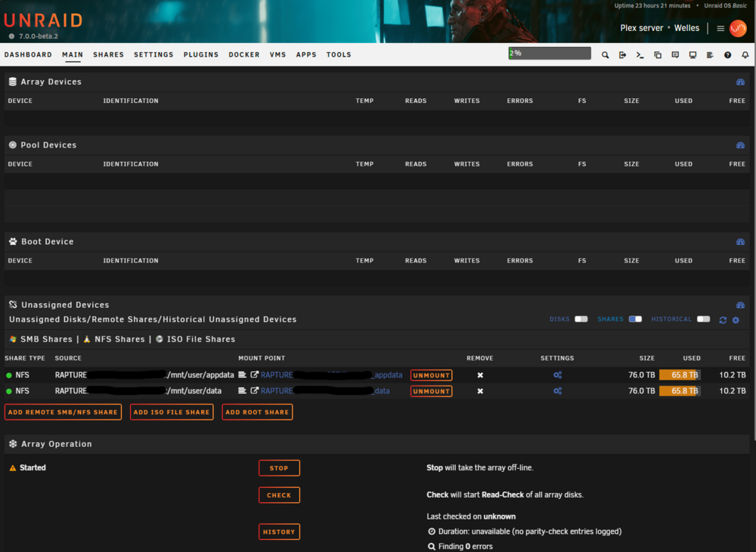Toggle the DISKS switch
The width and height of the screenshot is (756, 552).
[x=581, y=319]
